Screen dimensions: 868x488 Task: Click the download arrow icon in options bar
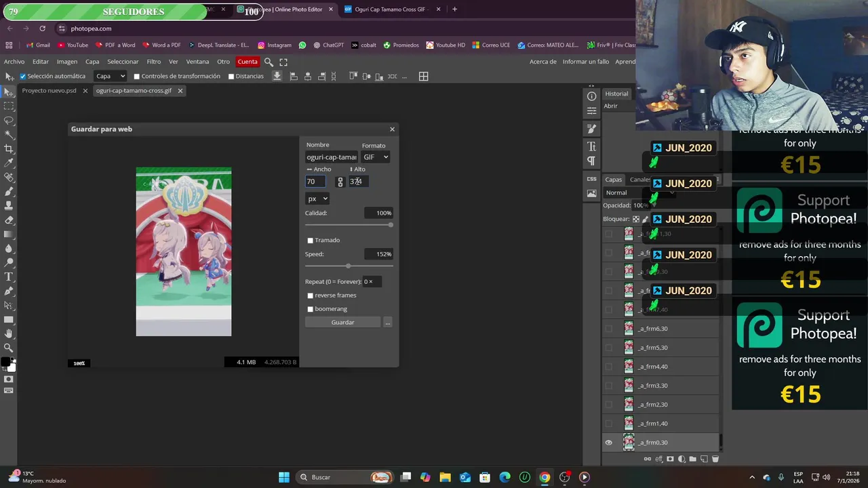coord(277,76)
